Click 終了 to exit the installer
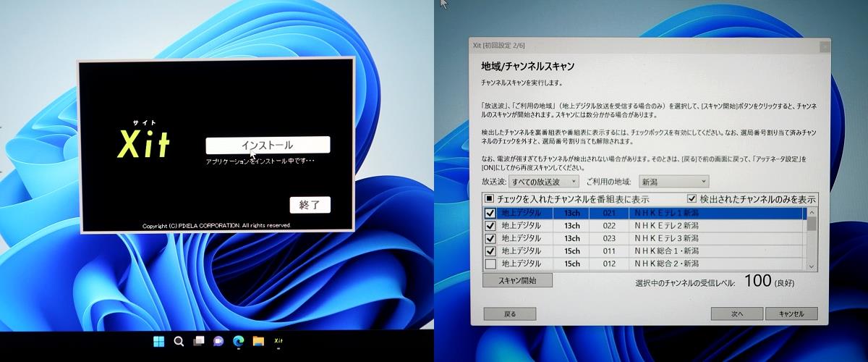Viewport: 868px width, 362px height. (x=310, y=205)
